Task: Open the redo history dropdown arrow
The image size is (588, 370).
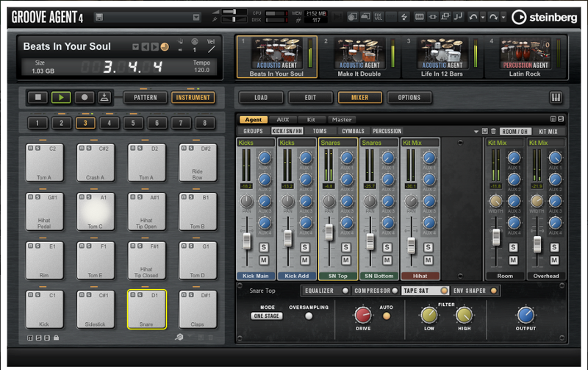Action: [503, 17]
